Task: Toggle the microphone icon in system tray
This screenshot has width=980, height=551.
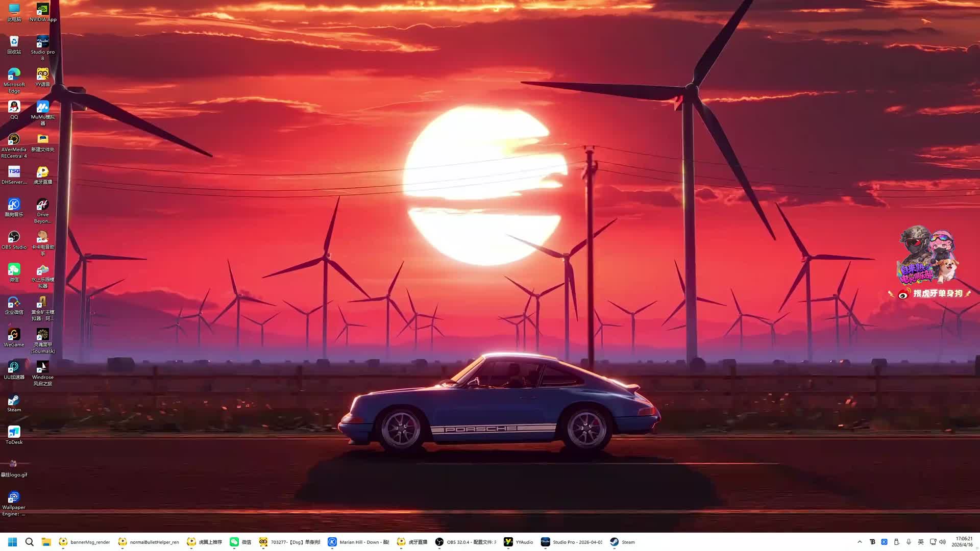Action: coord(909,542)
